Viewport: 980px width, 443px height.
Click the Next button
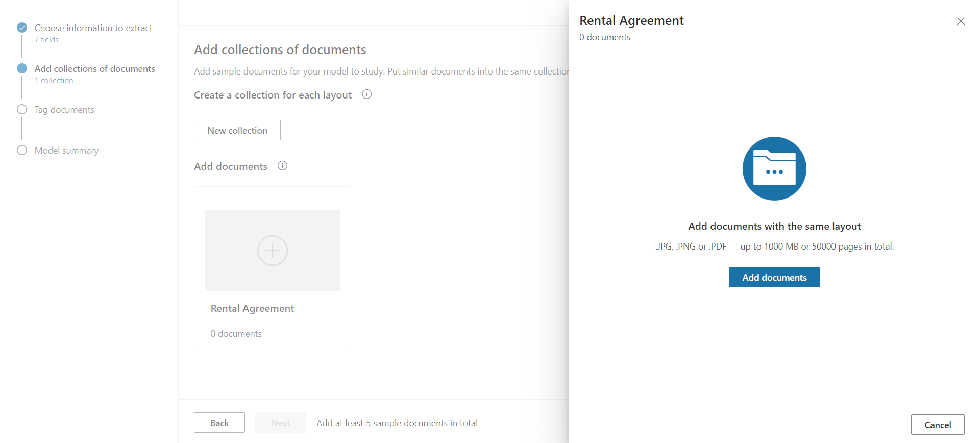[281, 423]
